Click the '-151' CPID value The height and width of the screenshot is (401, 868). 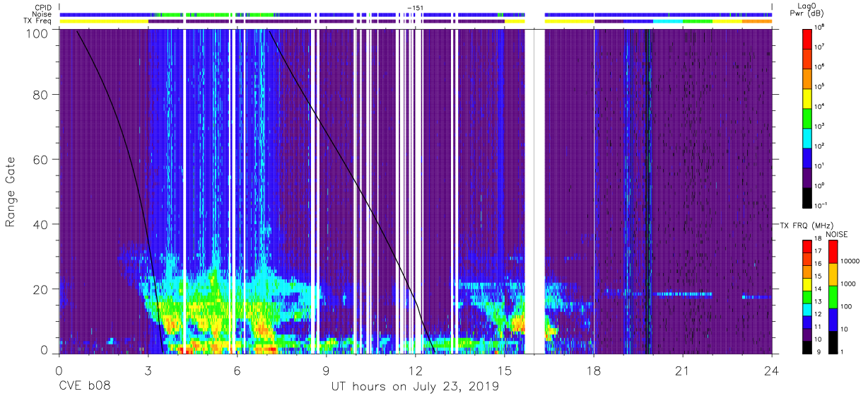(416, 7)
